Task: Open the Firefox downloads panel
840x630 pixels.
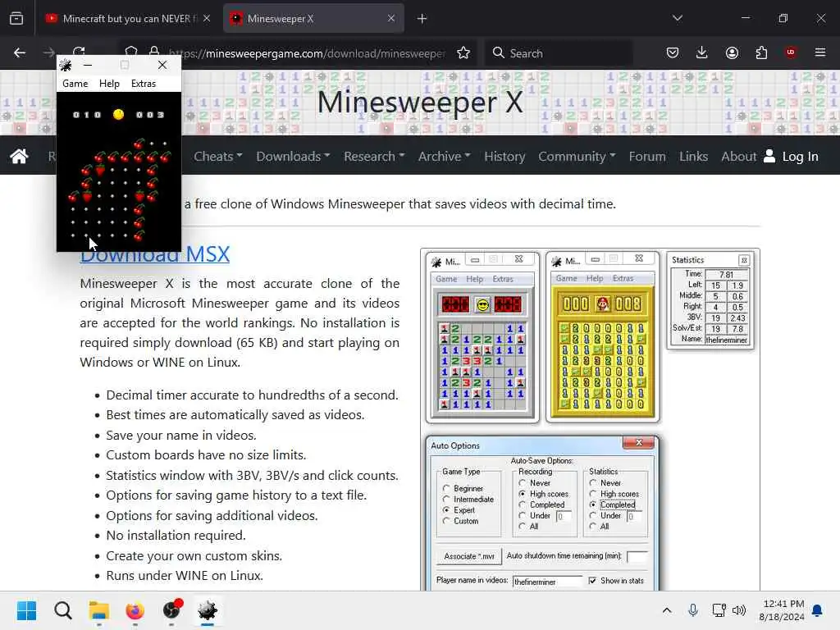Action: click(702, 52)
